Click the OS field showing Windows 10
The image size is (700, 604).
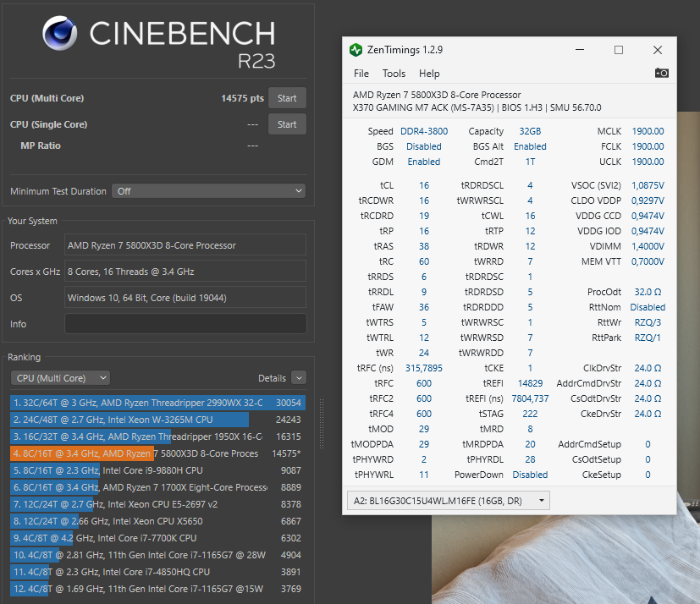[185, 298]
